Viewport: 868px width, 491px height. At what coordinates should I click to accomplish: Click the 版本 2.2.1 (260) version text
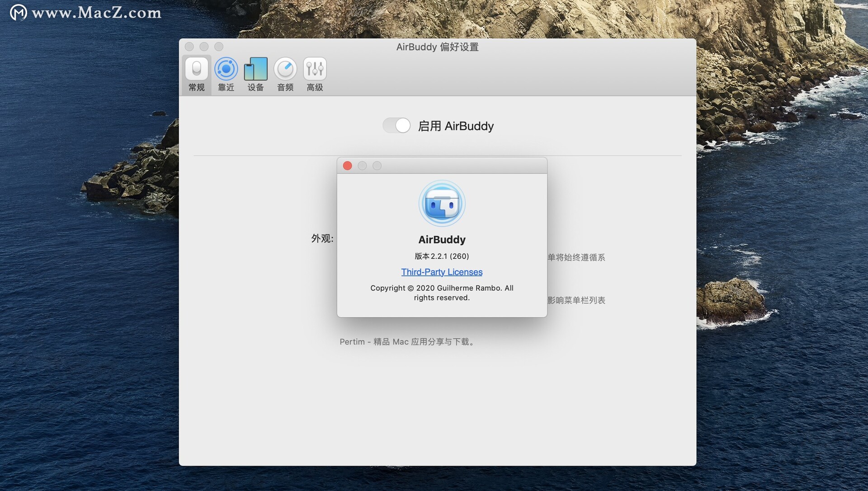[x=442, y=256]
